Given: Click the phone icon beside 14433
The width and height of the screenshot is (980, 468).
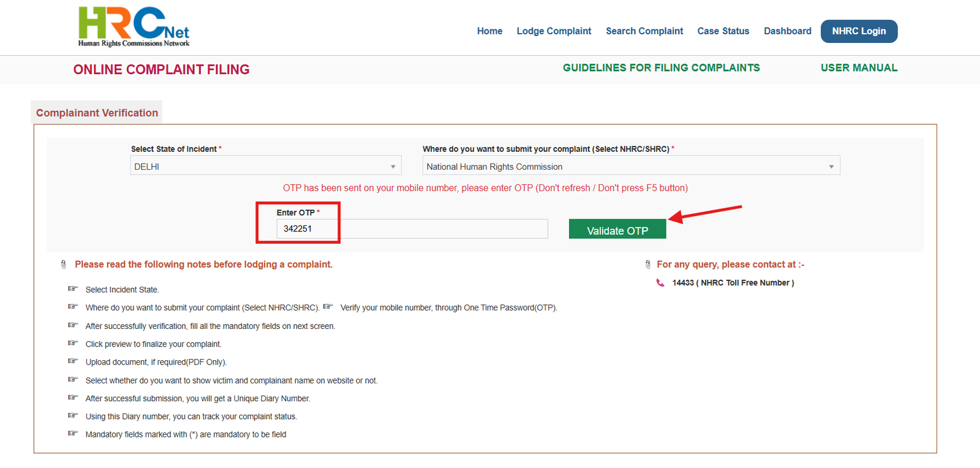Looking at the screenshot, I should [x=660, y=283].
